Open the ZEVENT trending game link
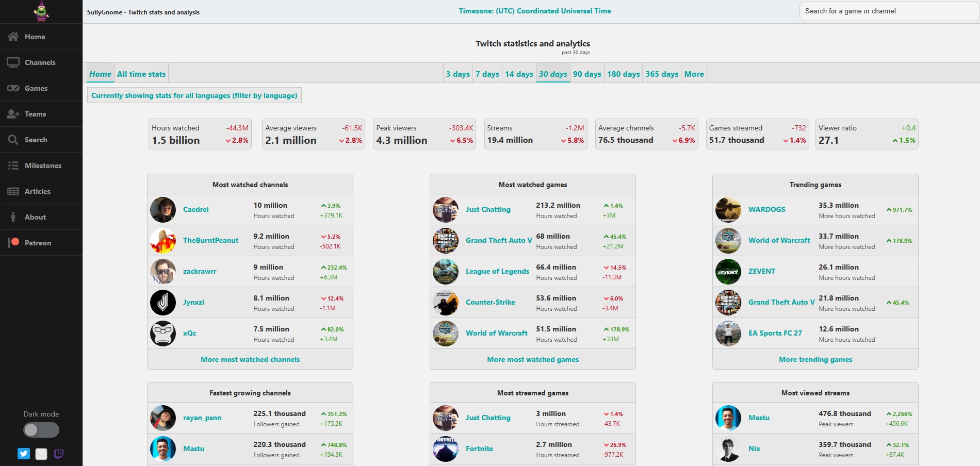This screenshot has width=980, height=466. click(x=762, y=271)
